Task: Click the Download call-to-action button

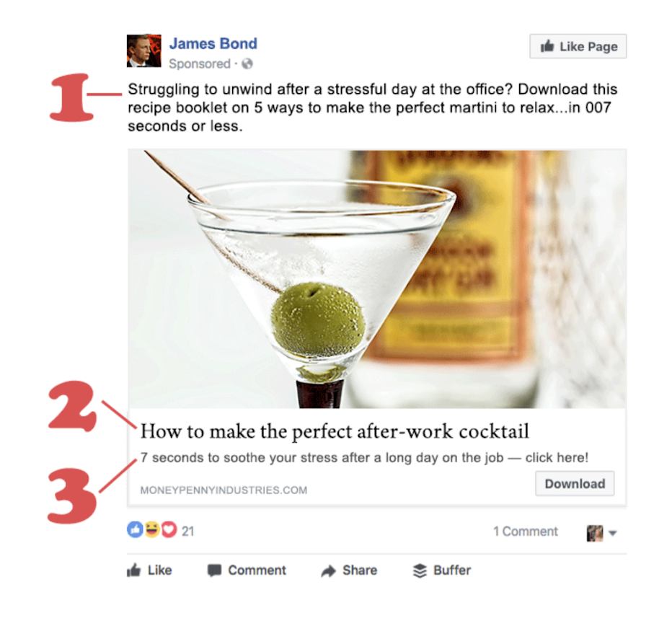Action: [575, 484]
